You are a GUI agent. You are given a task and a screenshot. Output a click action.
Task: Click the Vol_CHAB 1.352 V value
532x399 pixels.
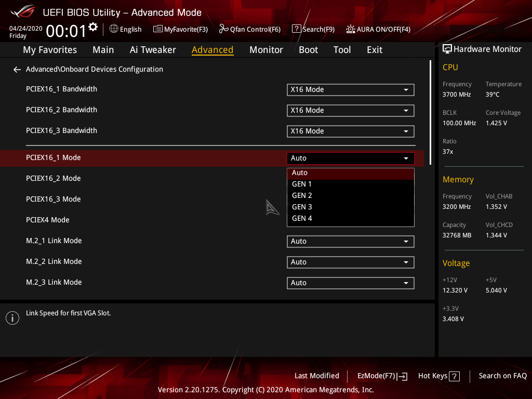tap(496, 207)
